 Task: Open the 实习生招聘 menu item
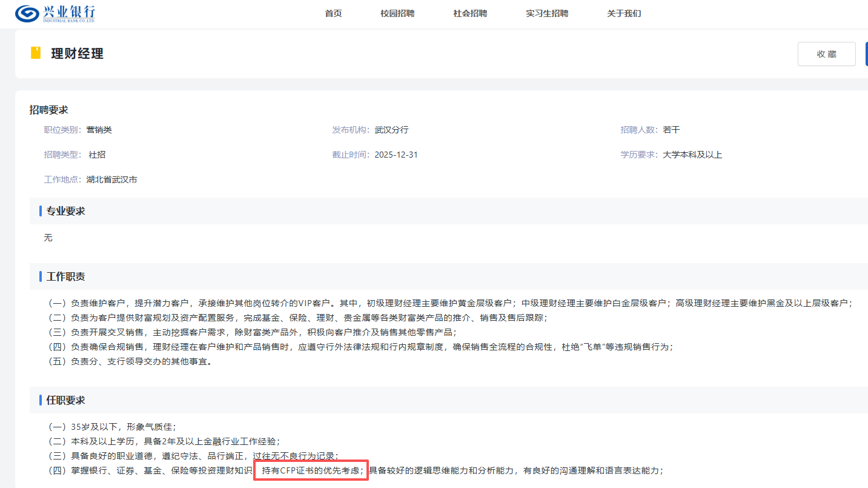coord(547,13)
